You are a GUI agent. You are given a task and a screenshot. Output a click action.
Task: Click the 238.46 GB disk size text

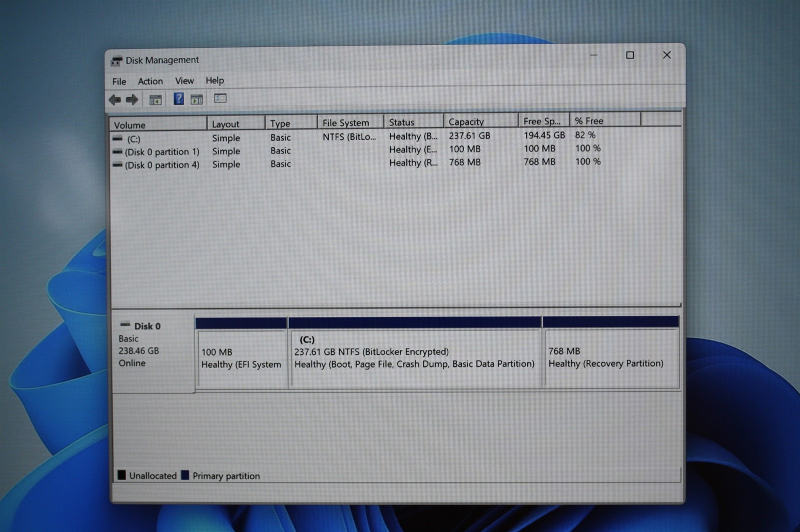(139, 350)
